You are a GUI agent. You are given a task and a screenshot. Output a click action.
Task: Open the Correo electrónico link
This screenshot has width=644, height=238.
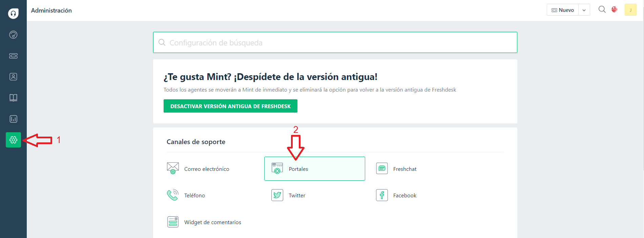tap(207, 169)
